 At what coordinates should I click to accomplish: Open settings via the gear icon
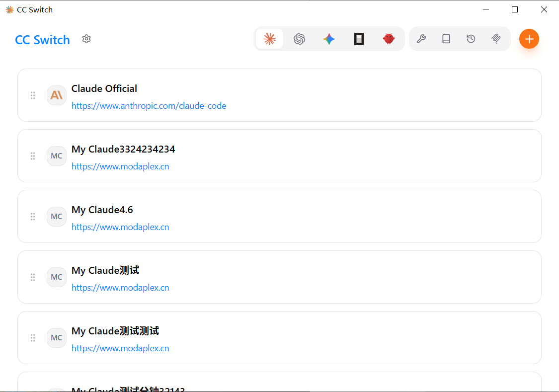86,39
